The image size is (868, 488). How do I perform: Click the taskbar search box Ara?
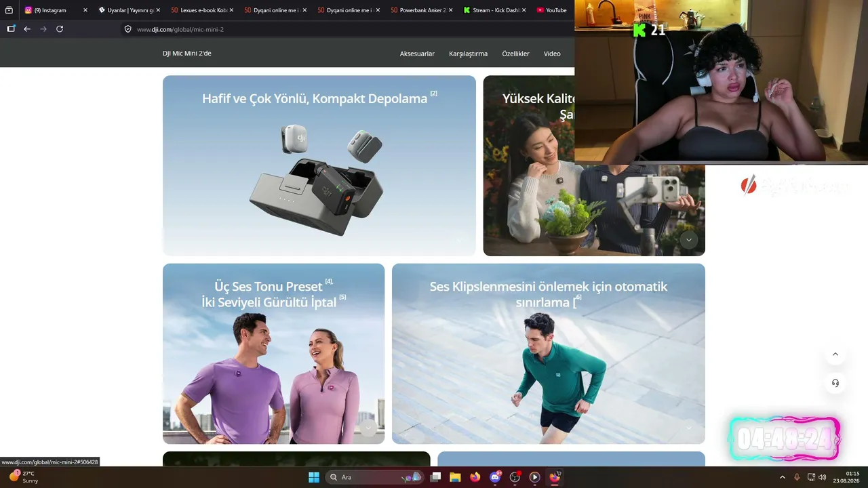(x=375, y=477)
